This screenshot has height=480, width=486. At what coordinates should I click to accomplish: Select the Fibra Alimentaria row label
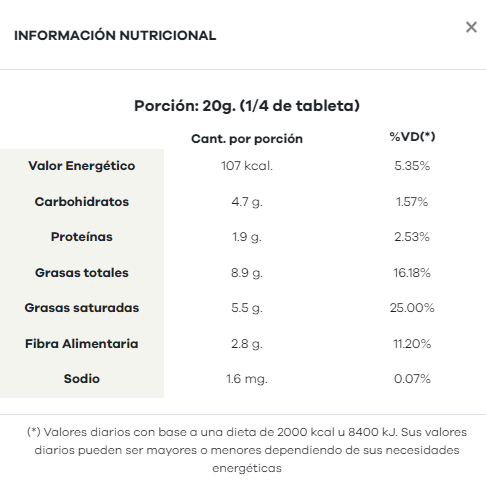tap(82, 344)
